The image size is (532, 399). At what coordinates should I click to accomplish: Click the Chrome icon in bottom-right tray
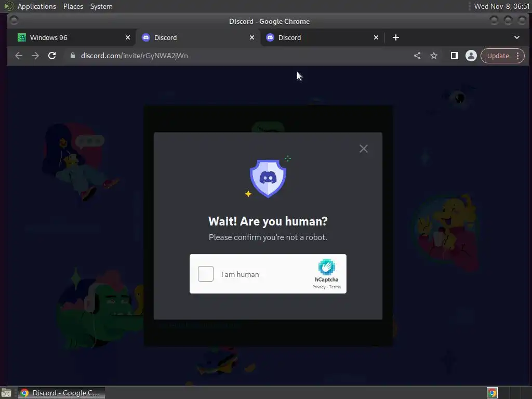click(x=492, y=393)
